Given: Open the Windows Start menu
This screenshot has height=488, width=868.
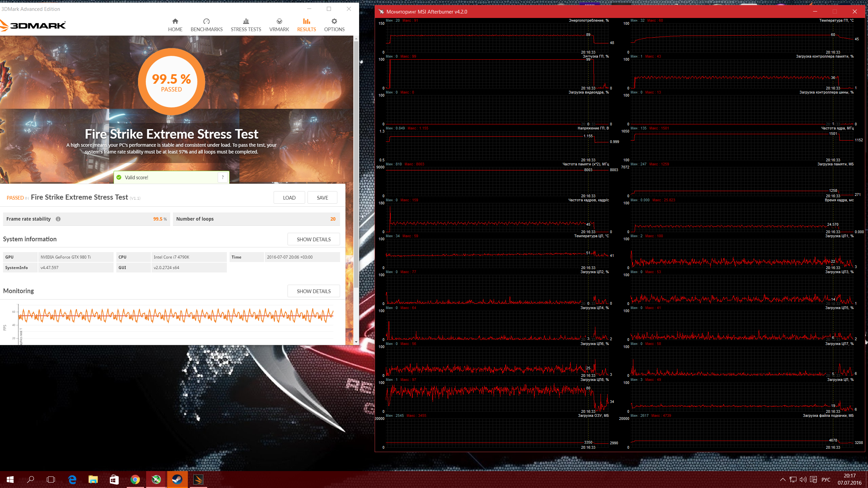Looking at the screenshot, I should tap(10, 479).
